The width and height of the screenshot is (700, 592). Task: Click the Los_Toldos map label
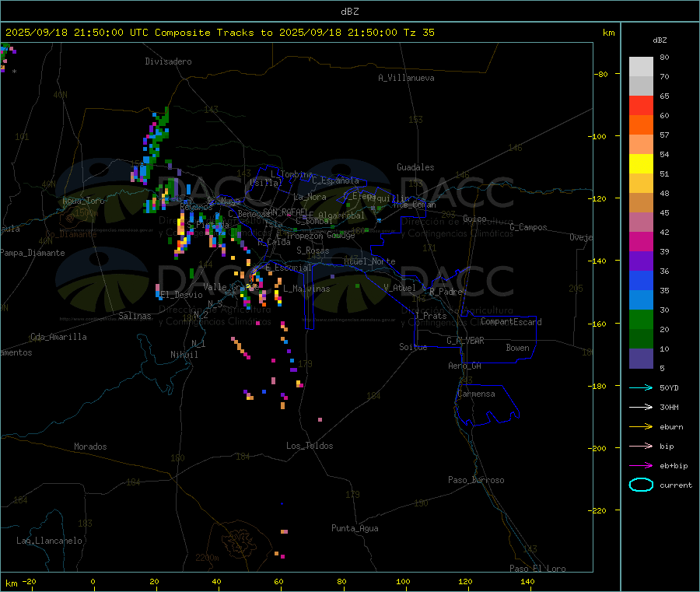[310, 446]
